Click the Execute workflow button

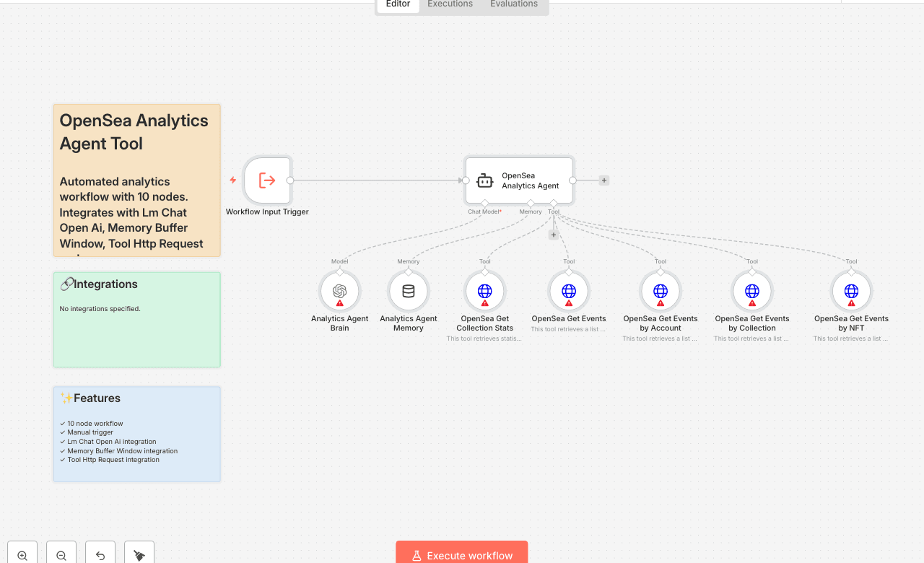point(461,555)
